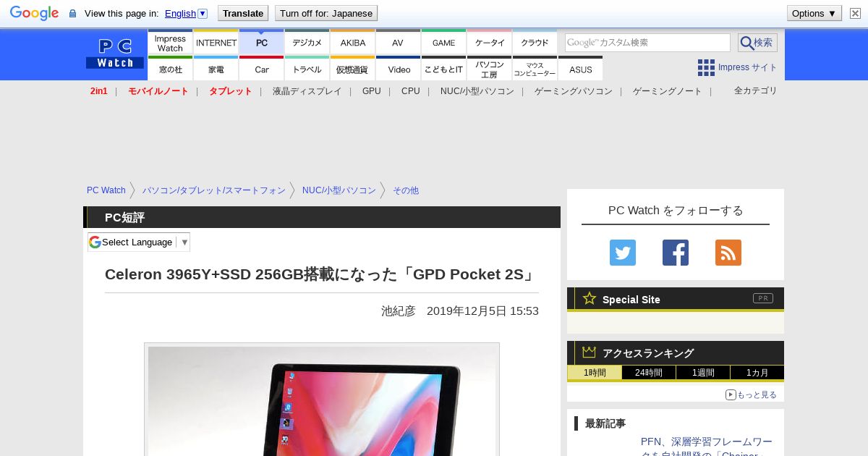Click the PC Watch breadcrumb link
Image resolution: width=868 pixels, height=456 pixels.
pyautogui.click(x=106, y=190)
